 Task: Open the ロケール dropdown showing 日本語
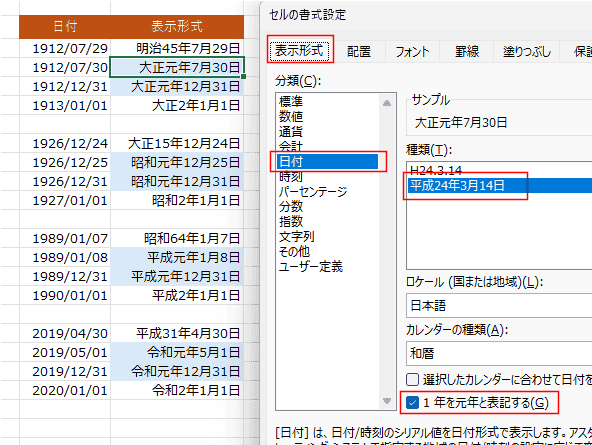[499, 305]
